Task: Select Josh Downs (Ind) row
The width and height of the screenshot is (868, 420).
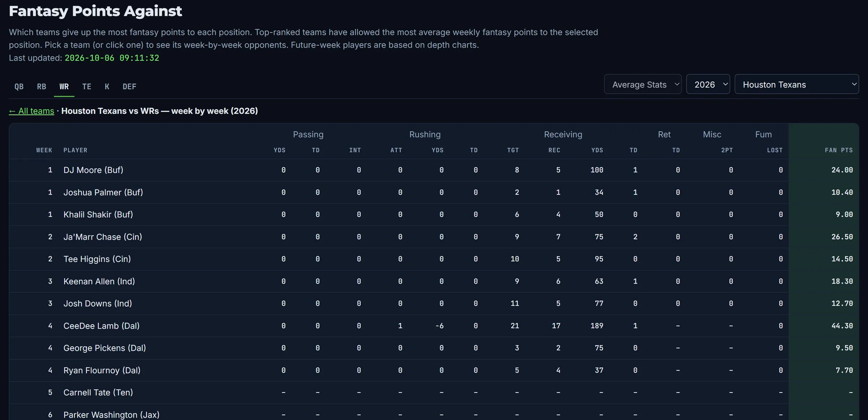Action: (434, 303)
